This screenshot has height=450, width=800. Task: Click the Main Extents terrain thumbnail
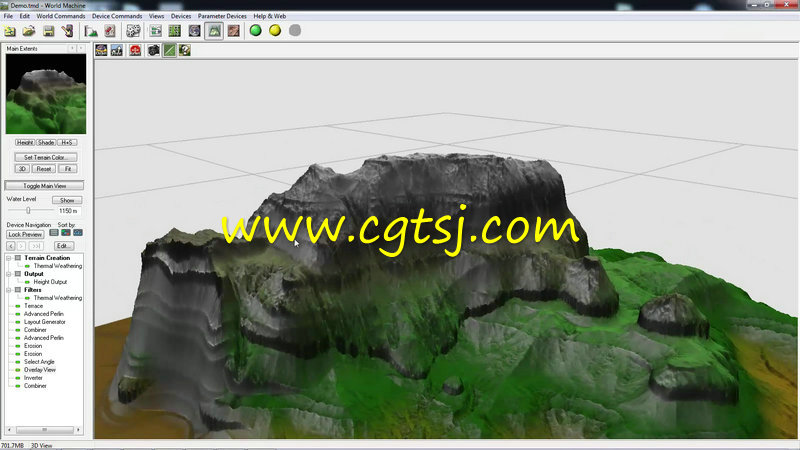46,94
